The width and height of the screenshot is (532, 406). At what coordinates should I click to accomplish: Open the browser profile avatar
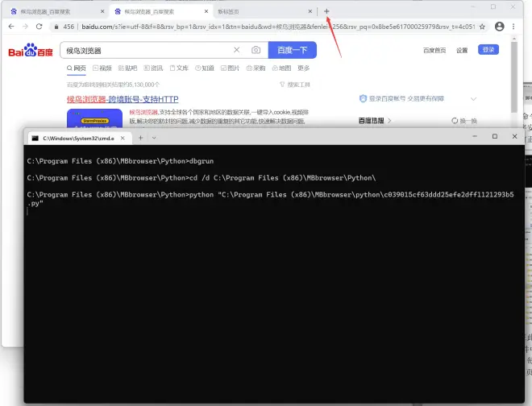[500, 27]
